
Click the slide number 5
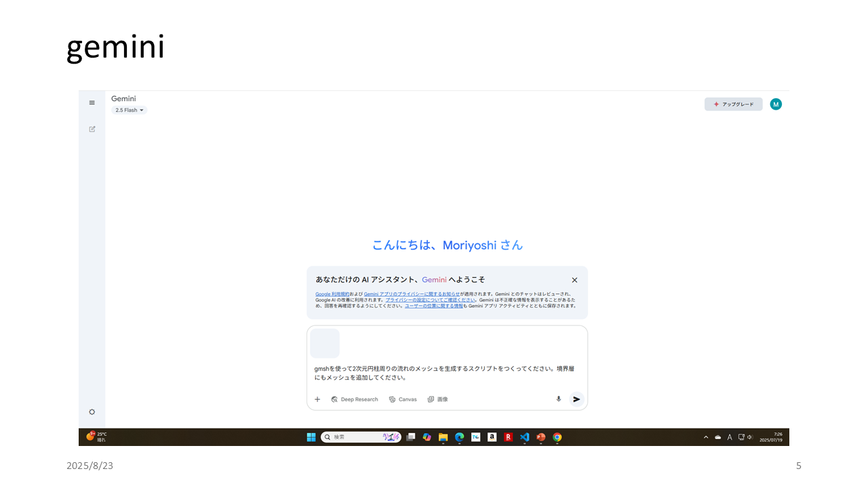pos(798,466)
